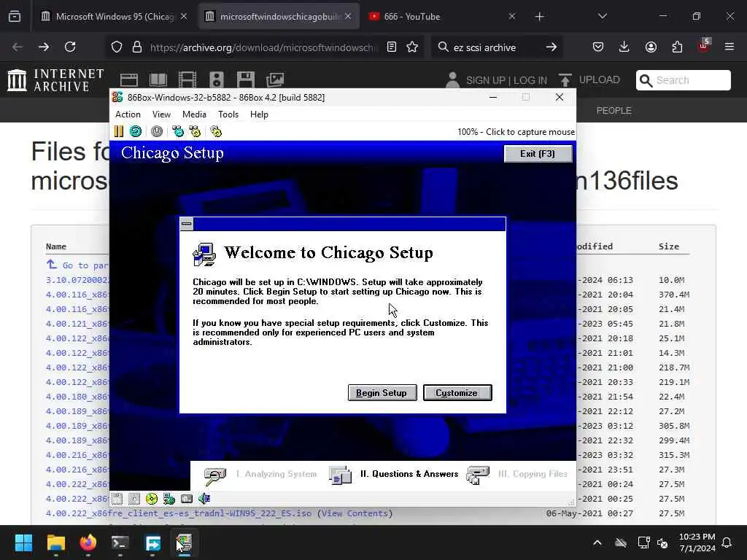Click the ACPI shutdown power icon

pyautogui.click(x=157, y=131)
